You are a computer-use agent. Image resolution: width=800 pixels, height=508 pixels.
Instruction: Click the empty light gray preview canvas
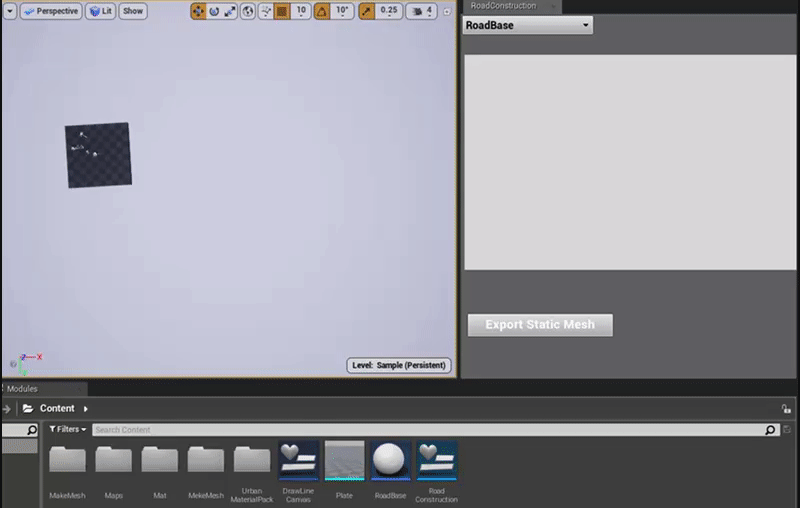630,162
